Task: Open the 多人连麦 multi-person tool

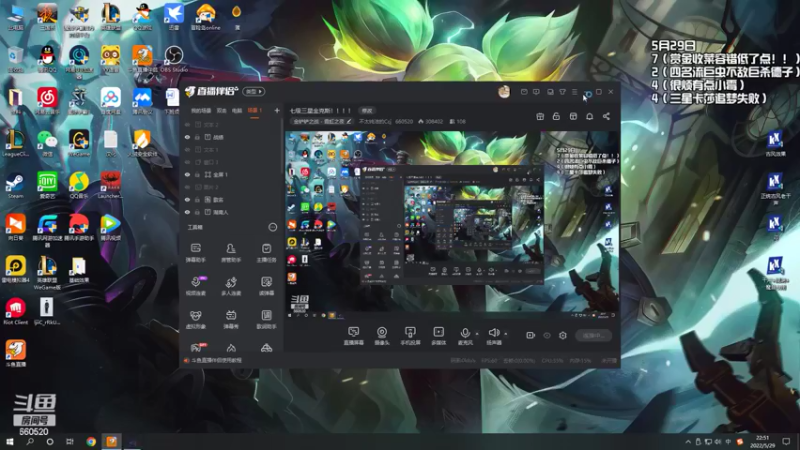Action: coord(231,286)
